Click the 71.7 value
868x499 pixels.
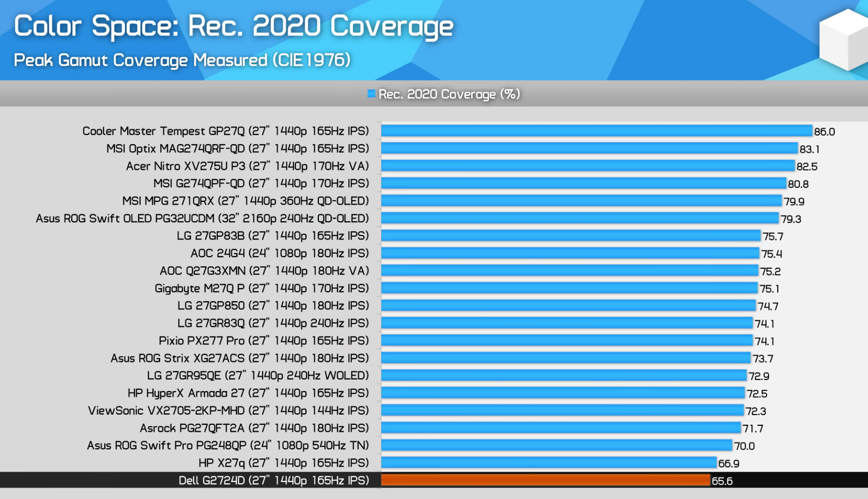753,429
